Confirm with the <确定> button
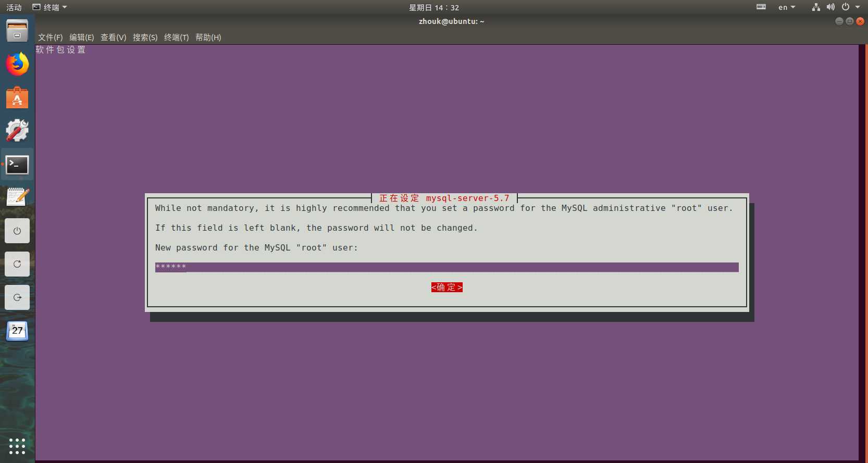 pyautogui.click(x=447, y=287)
